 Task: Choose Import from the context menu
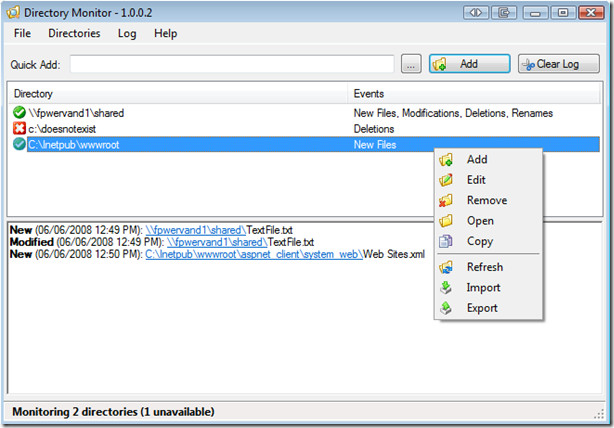(x=489, y=287)
